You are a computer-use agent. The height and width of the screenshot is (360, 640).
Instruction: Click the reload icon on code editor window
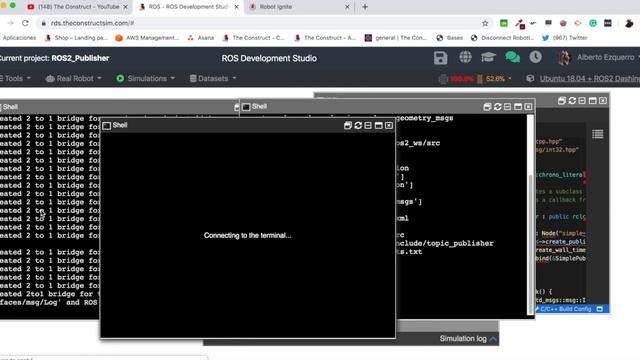pos(572,100)
